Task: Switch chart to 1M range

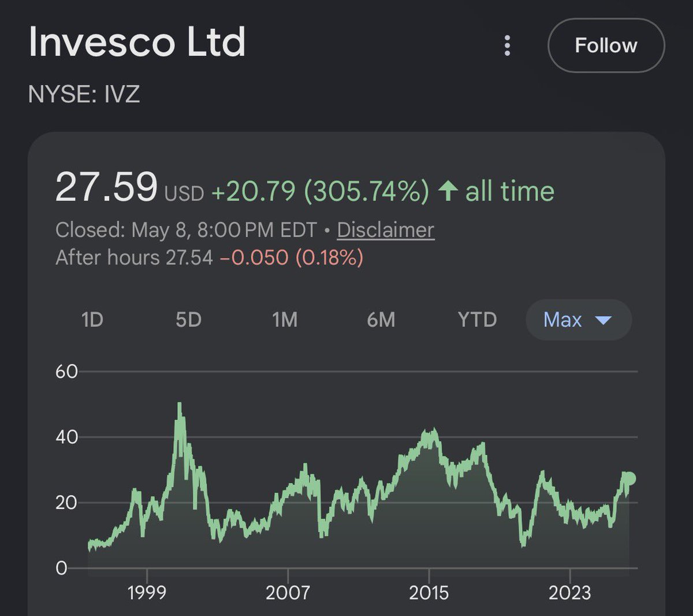Action: pyautogui.click(x=285, y=320)
